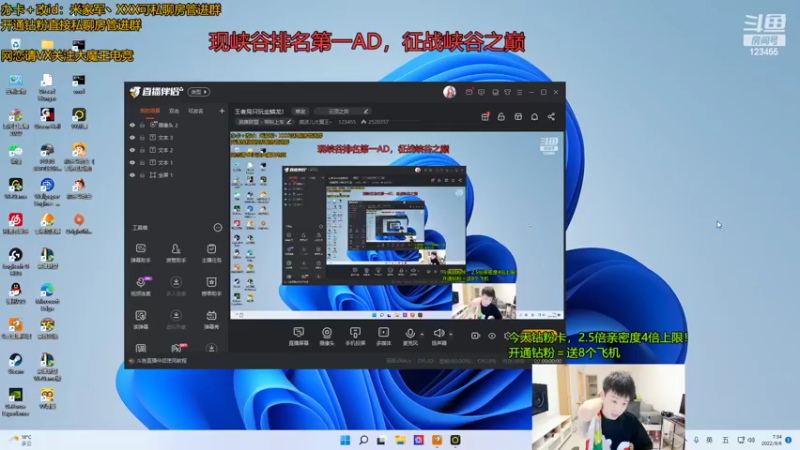Select the 全屏 1 layer row

point(177,175)
